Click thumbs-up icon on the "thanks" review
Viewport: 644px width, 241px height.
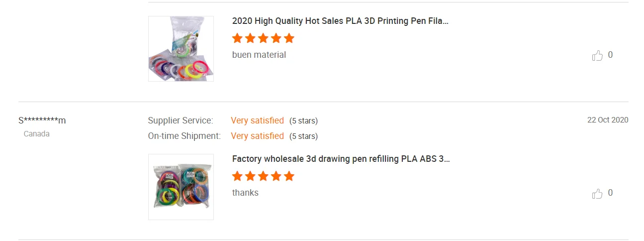click(597, 193)
